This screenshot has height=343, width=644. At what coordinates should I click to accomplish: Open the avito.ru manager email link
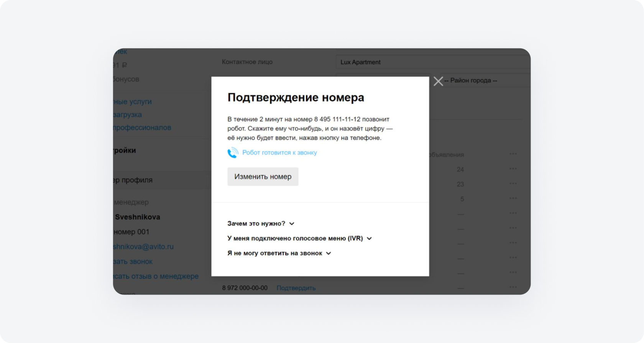click(x=143, y=247)
